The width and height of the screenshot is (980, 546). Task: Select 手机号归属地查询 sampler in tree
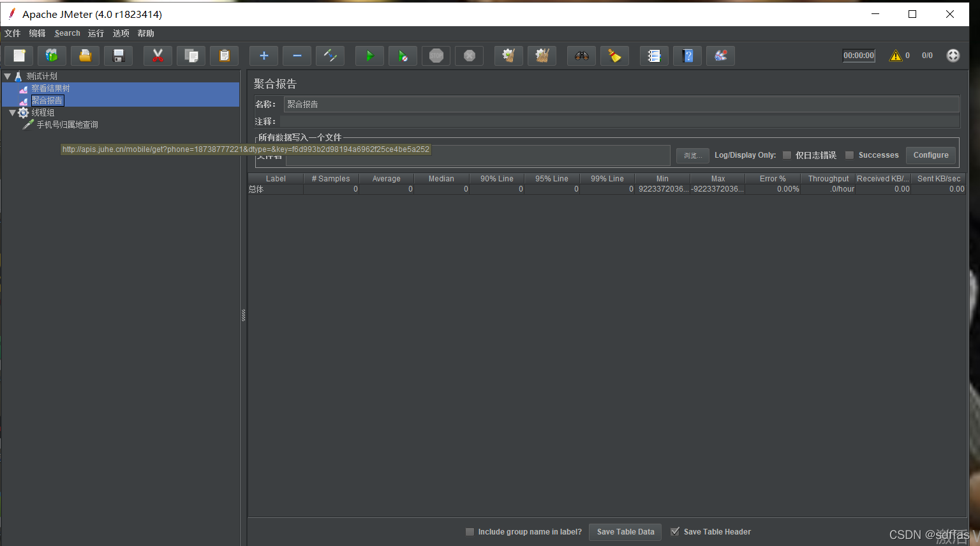pyautogui.click(x=67, y=125)
